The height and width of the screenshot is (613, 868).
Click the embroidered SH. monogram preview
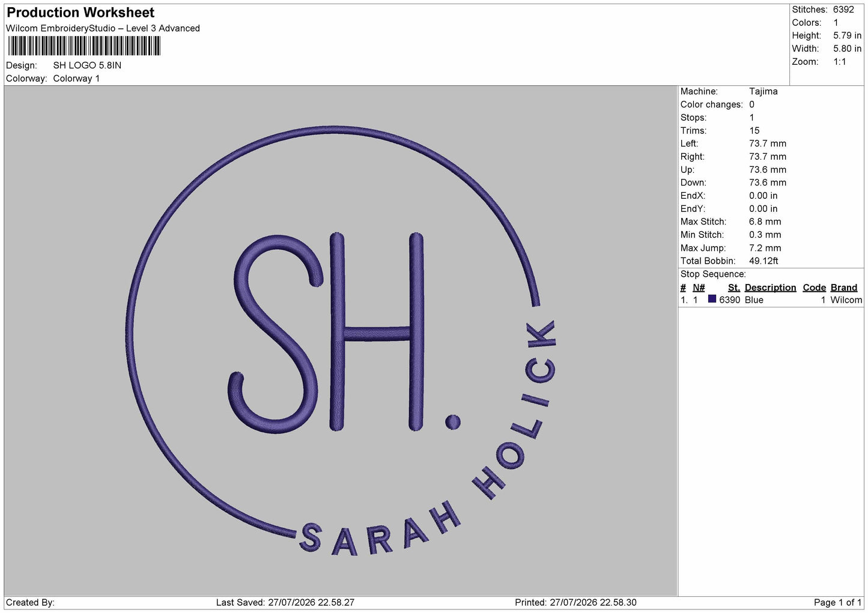[x=344, y=333]
